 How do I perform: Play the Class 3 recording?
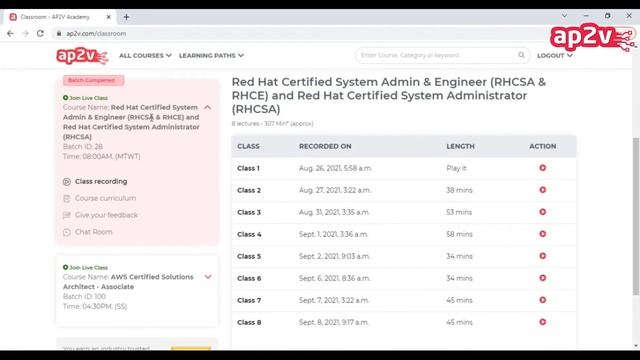pos(542,212)
